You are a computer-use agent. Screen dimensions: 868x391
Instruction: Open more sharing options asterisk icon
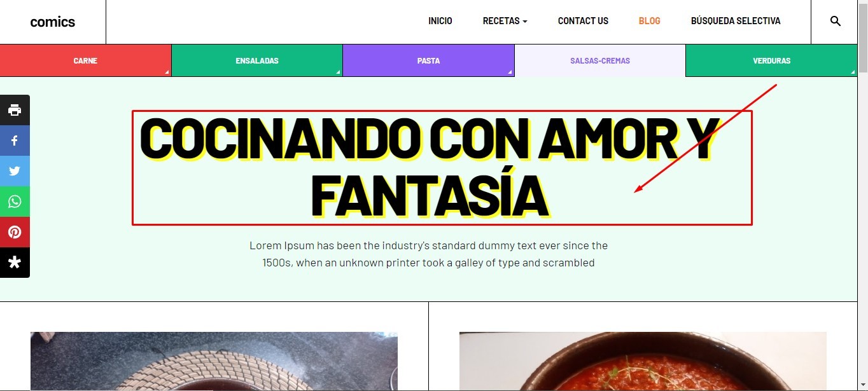pyautogui.click(x=15, y=263)
